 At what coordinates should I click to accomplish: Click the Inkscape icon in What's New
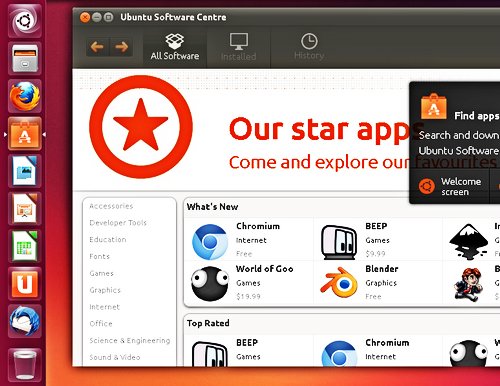tap(468, 242)
